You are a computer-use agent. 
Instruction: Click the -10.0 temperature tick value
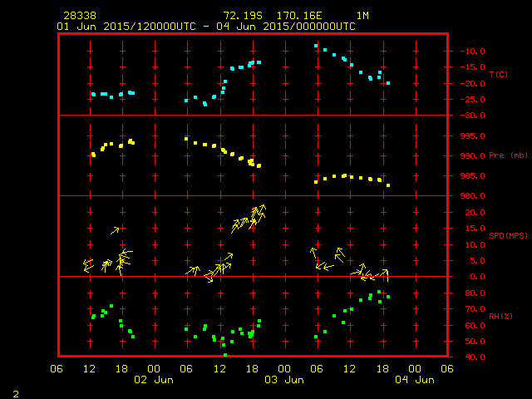click(x=472, y=52)
